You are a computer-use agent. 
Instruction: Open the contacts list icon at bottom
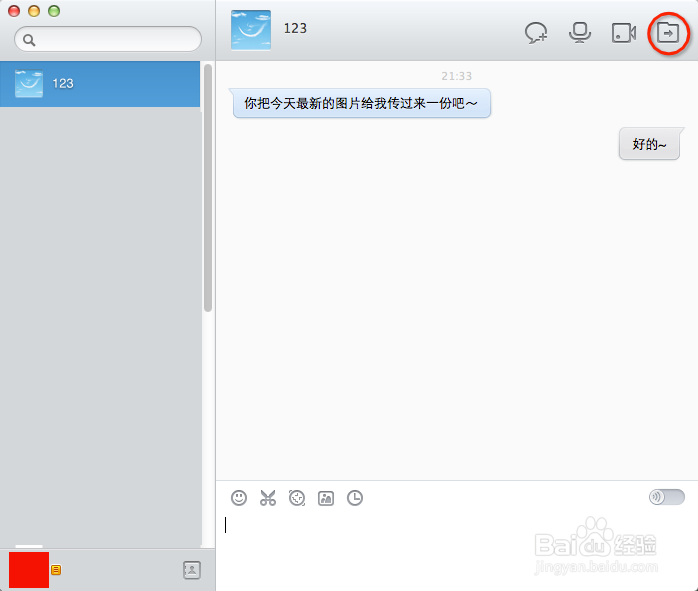tap(192, 570)
